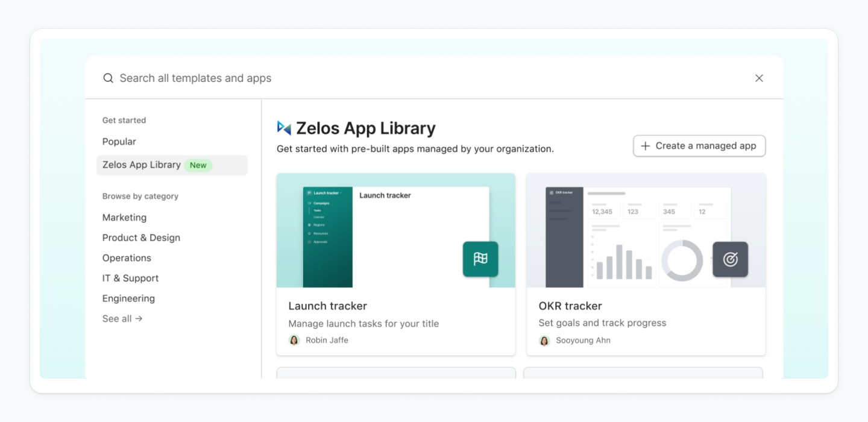Open the Popular section

click(x=119, y=142)
